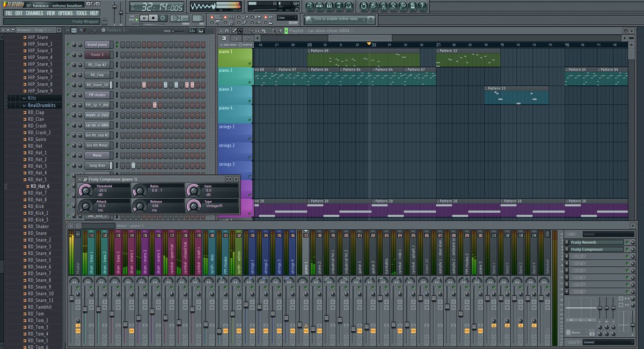
Task: Toggle the Grand piano channel select LED
Action: point(117,45)
